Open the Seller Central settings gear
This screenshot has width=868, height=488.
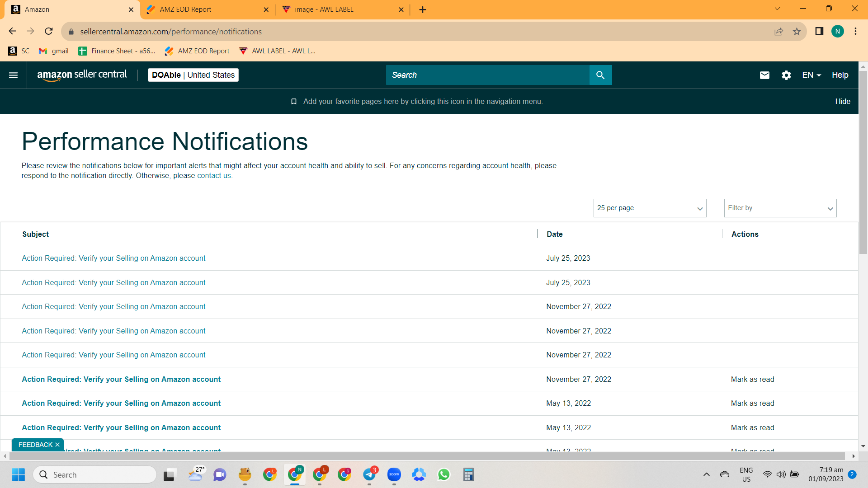786,75
